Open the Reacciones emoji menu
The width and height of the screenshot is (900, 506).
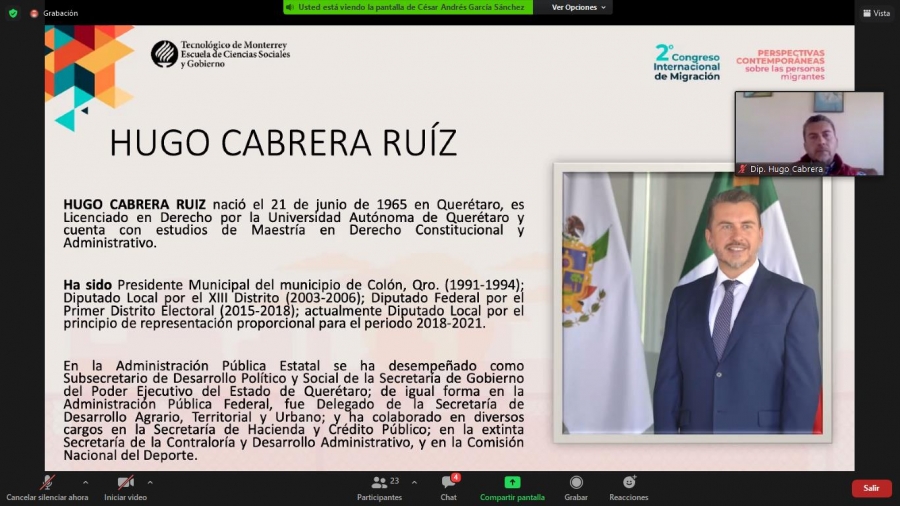coord(628,483)
